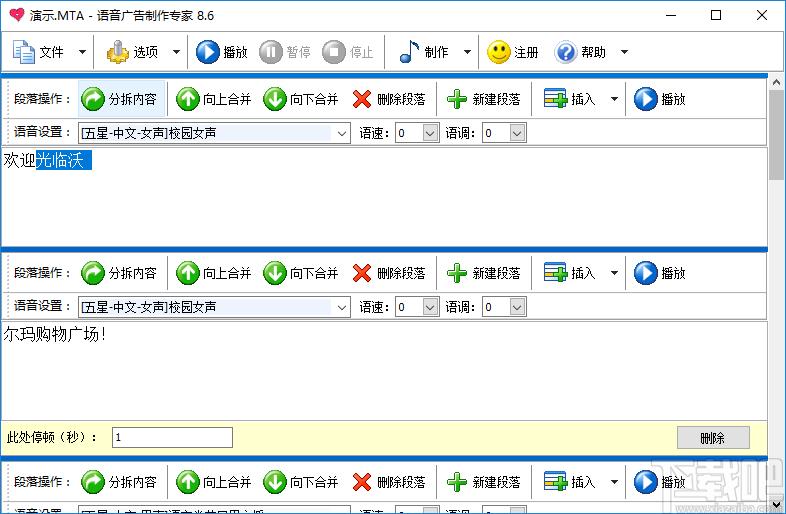
Task: Click the 删除 button in pause row
Action: pyautogui.click(x=713, y=438)
